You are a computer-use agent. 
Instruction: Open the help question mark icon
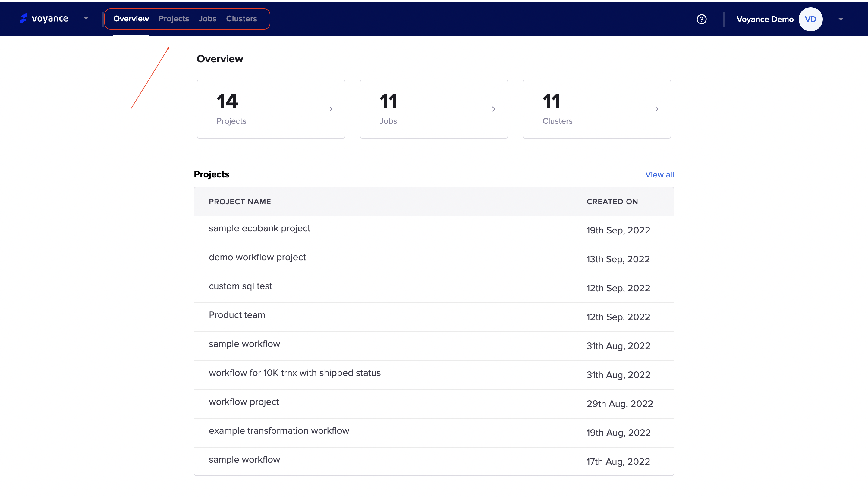(x=701, y=19)
